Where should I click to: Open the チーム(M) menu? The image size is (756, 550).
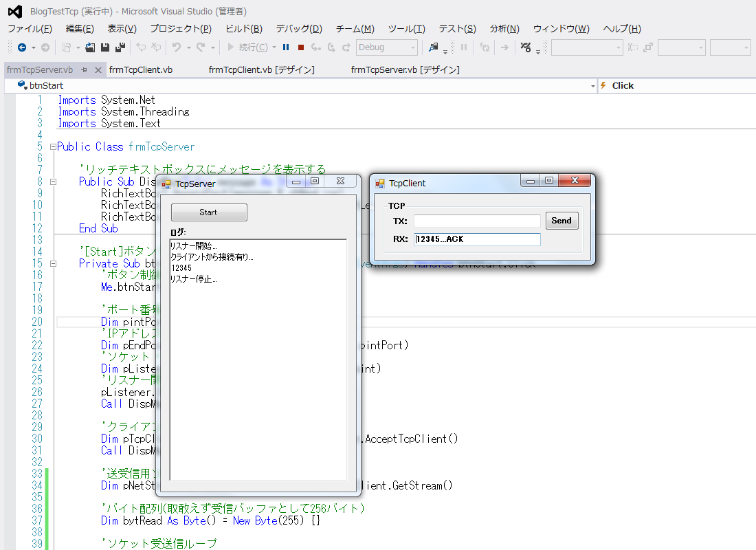click(x=355, y=28)
